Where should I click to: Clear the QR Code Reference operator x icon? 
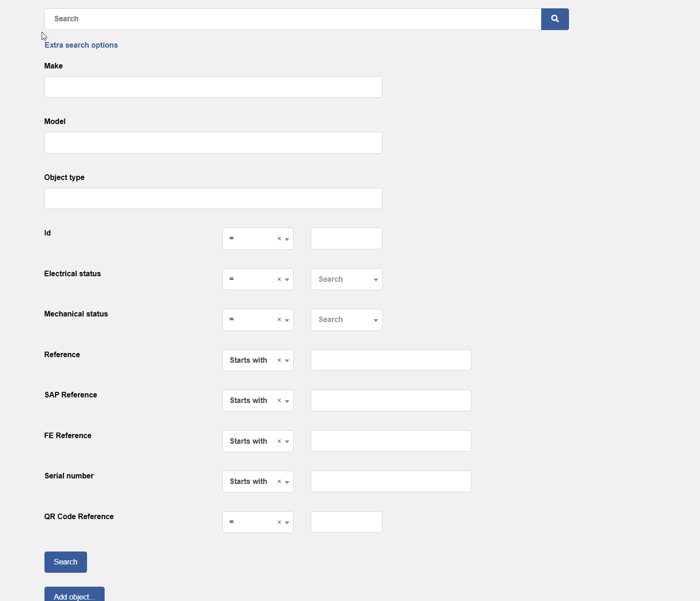[279, 522]
